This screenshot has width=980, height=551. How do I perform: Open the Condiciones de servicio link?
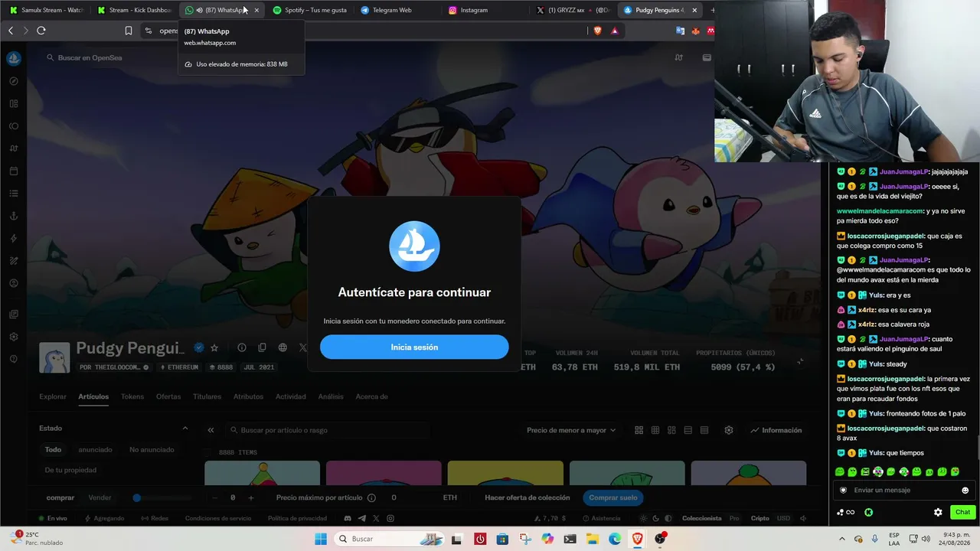[x=218, y=518]
